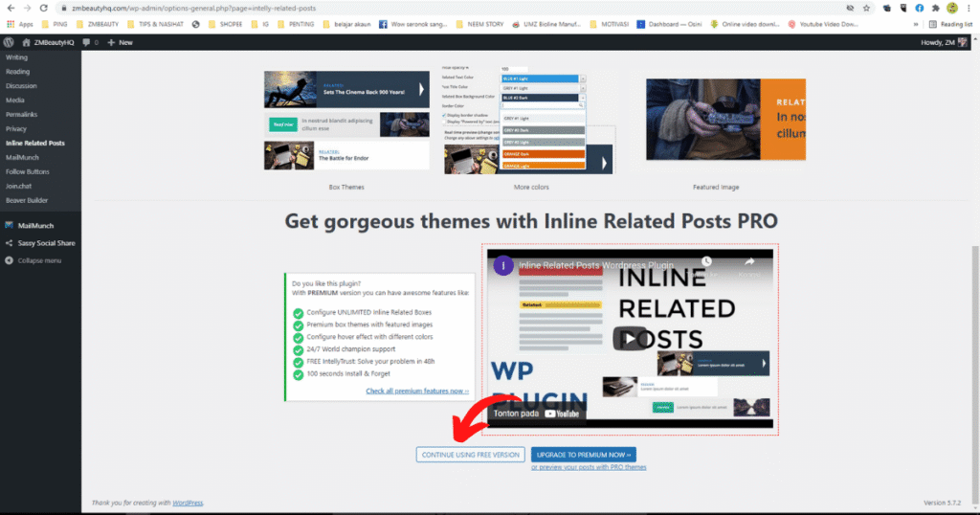
Task: Open the PENTING bookmark folder
Action: tap(296, 24)
